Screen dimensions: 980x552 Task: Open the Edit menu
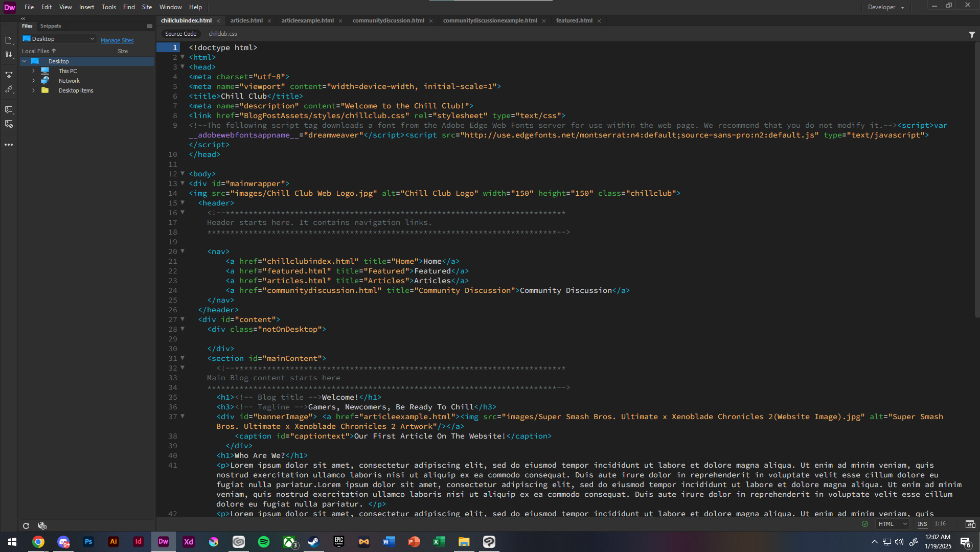pyautogui.click(x=47, y=7)
